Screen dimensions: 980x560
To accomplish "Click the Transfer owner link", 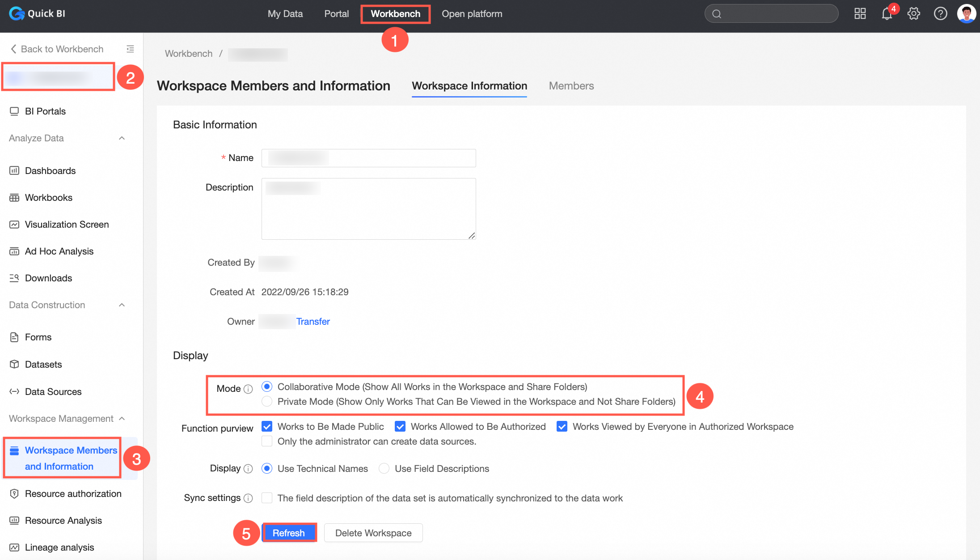I will 313,321.
